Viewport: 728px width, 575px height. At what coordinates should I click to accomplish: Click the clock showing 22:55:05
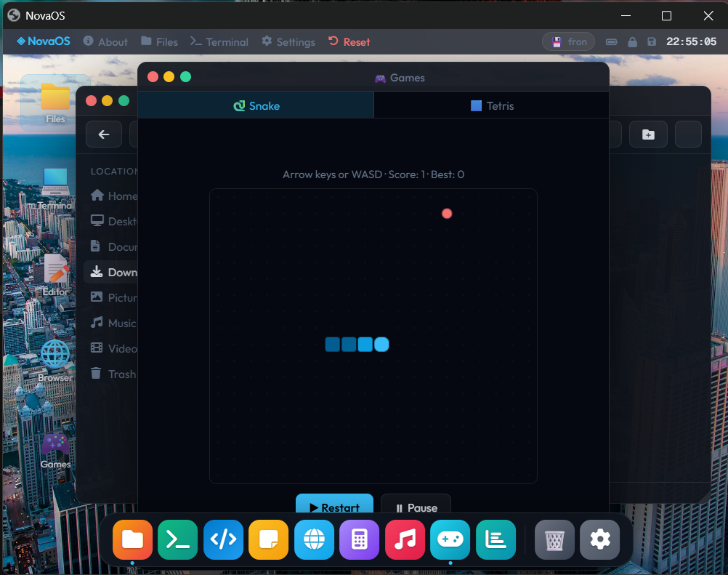692,42
